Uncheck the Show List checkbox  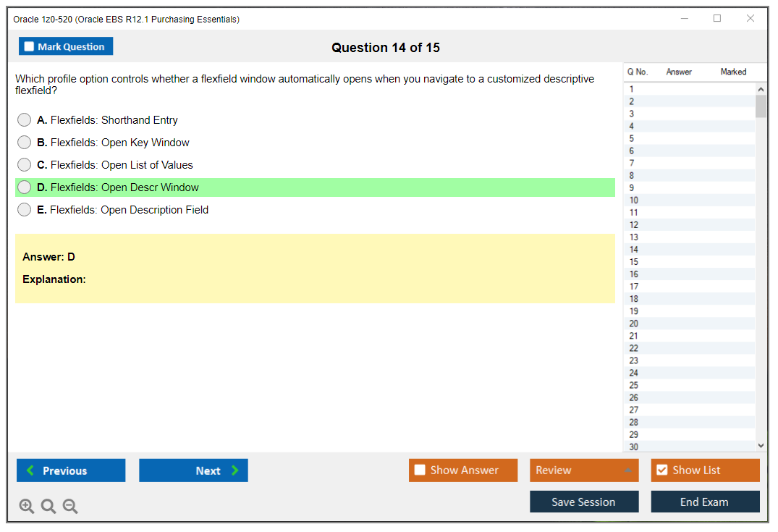[661, 470]
